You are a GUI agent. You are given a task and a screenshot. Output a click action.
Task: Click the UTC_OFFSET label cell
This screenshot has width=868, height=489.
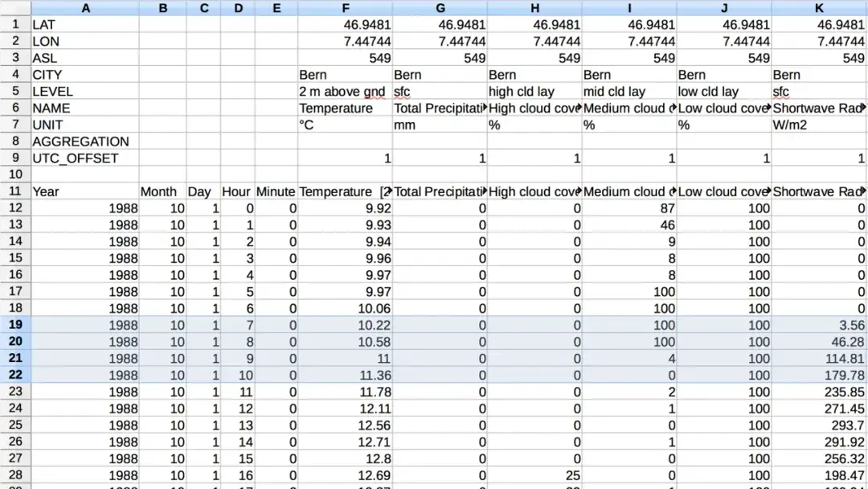84,158
